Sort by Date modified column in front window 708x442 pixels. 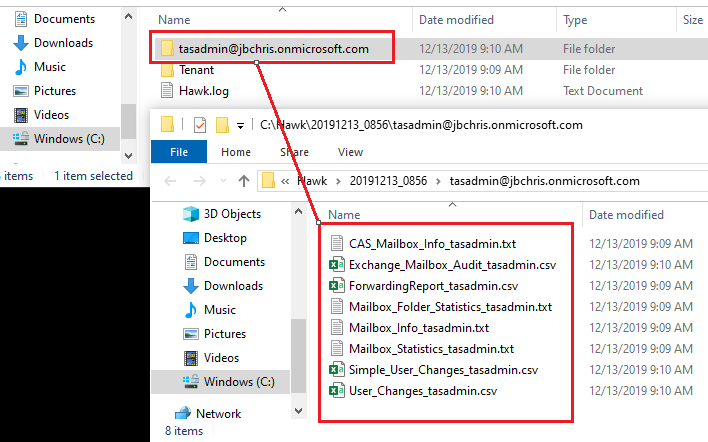(x=626, y=215)
